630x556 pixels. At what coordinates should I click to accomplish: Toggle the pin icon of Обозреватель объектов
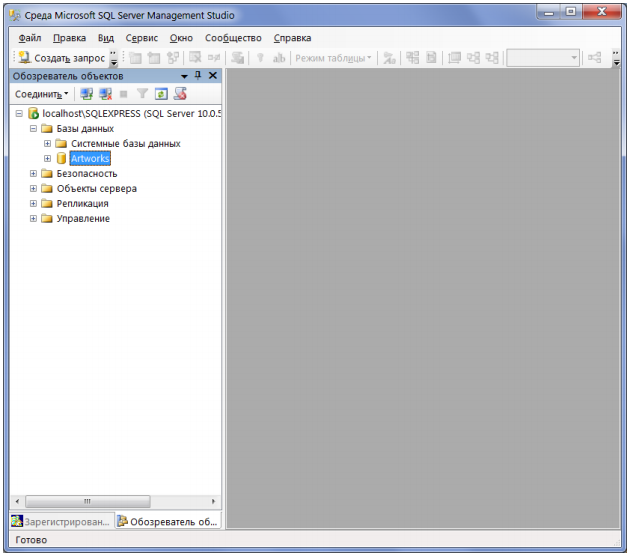(x=198, y=75)
